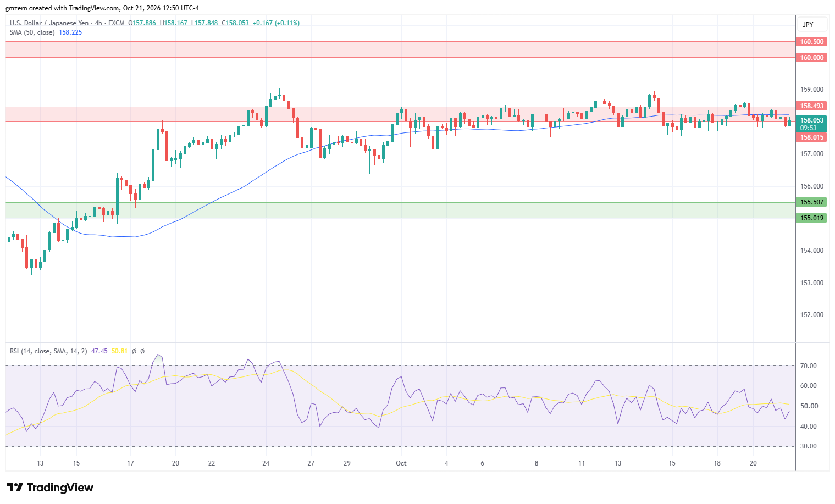This screenshot has width=835, height=504.
Task: Click the low value L157.848
Action: (204, 23)
